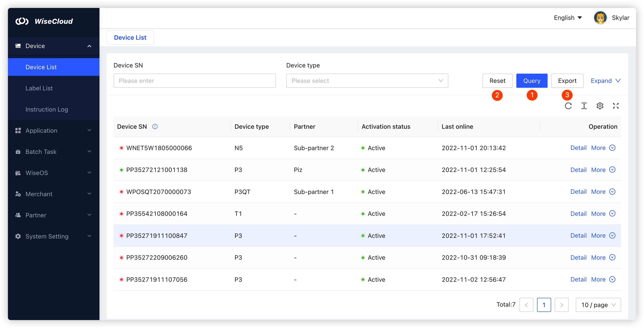Select the Device List tab

point(130,37)
